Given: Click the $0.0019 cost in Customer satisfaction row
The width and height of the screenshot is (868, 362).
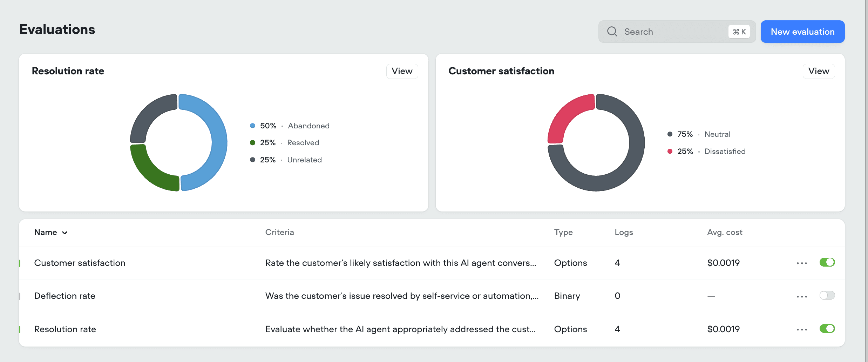Looking at the screenshot, I should (723, 263).
